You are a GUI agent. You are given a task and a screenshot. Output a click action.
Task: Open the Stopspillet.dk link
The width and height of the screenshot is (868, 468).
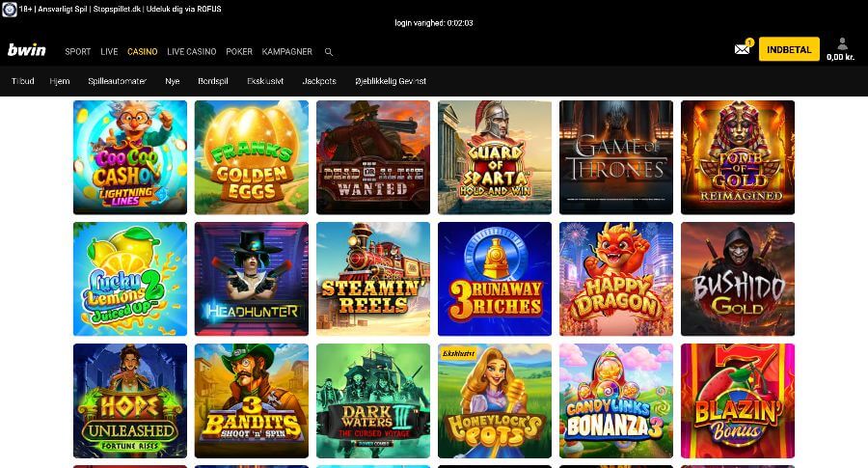pos(117,9)
